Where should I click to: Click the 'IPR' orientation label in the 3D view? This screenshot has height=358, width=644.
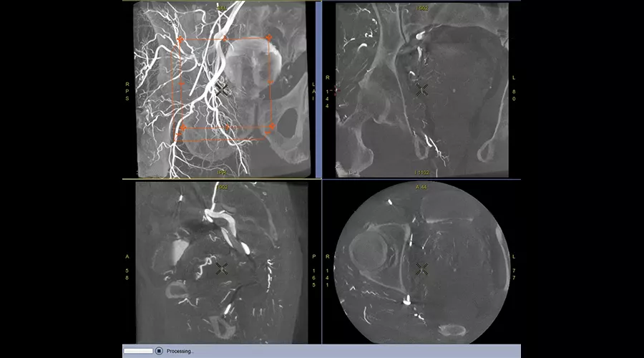click(222, 173)
